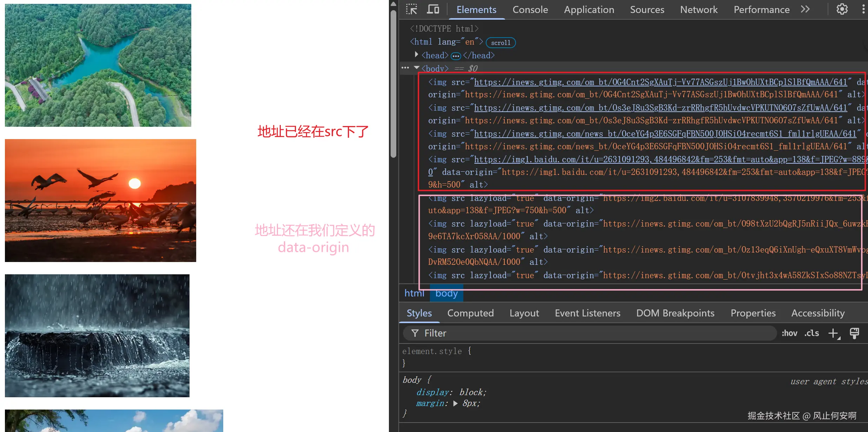The image size is (868, 432).
Task: Expand the head element node
Action: 416,55
